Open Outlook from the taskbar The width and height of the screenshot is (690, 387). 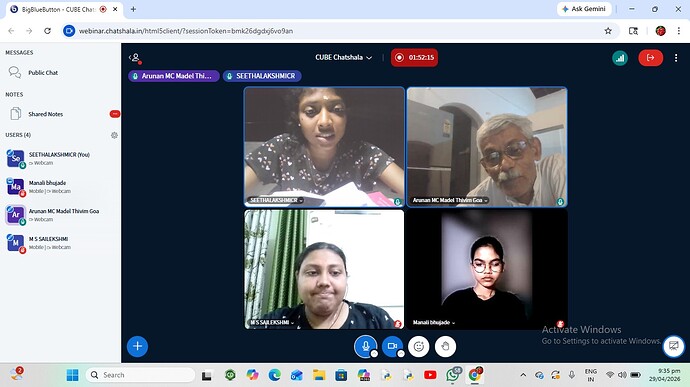click(x=297, y=375)
